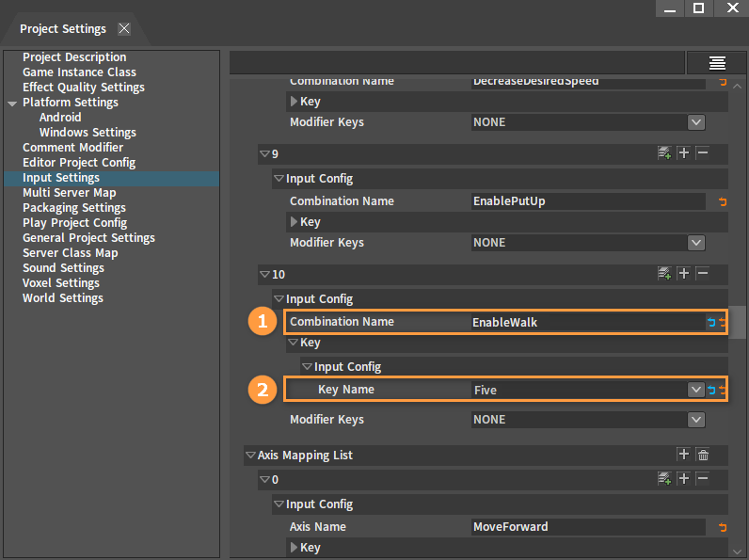Image resolution: width=749 pixels, height=560 pixels.
Task: Add an item after entry 9
Action: point(683,152)
